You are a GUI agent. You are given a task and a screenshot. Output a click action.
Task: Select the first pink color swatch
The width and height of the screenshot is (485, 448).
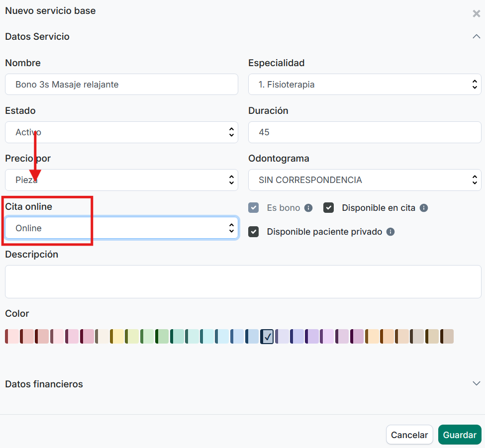pyautogui.click(x=12, y=336)
